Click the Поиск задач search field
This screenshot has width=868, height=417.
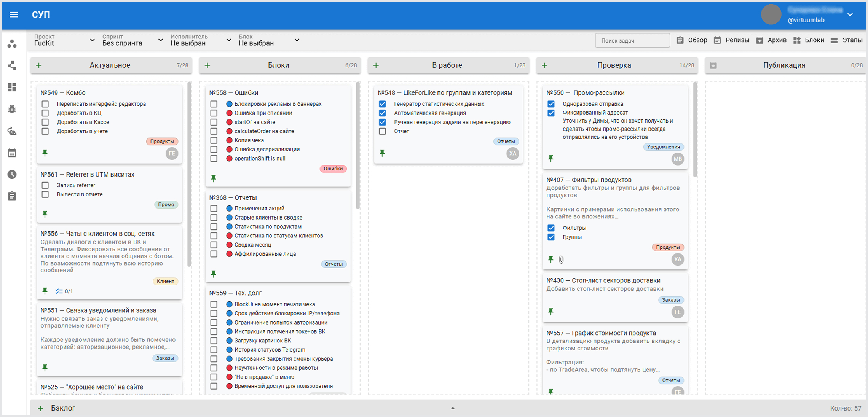(x=632, y=40)
